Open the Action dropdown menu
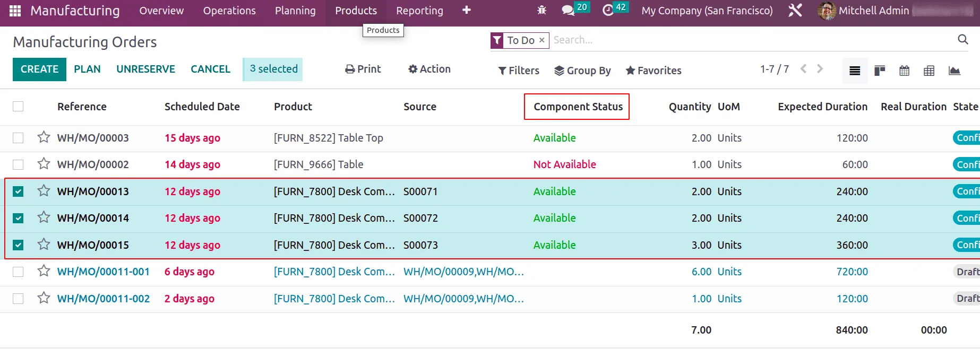 (x=429, y=69)
